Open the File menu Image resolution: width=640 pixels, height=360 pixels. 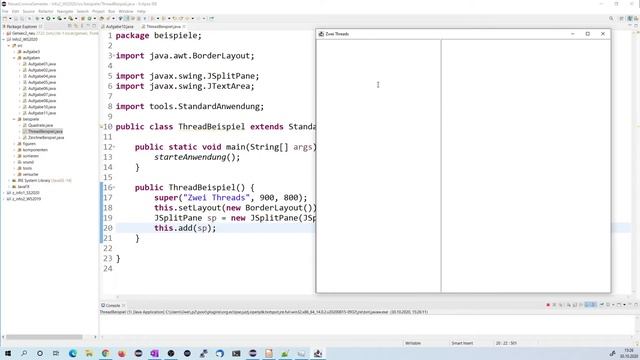point(5,11)
